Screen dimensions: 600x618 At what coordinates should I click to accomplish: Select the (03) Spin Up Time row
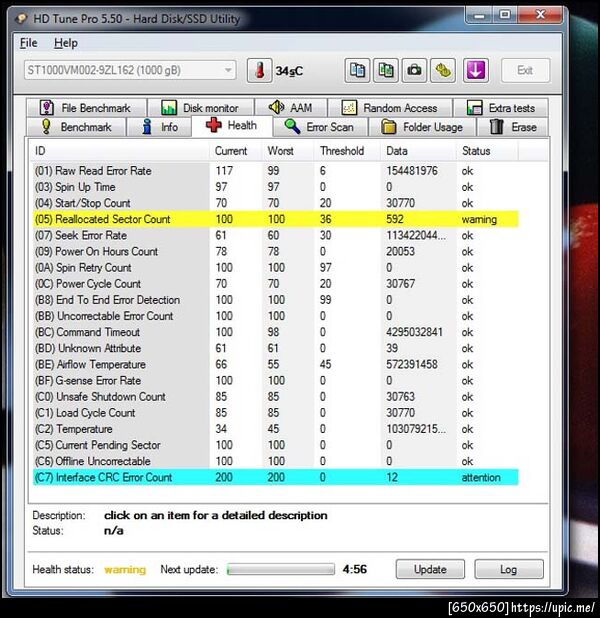(275, 187)
